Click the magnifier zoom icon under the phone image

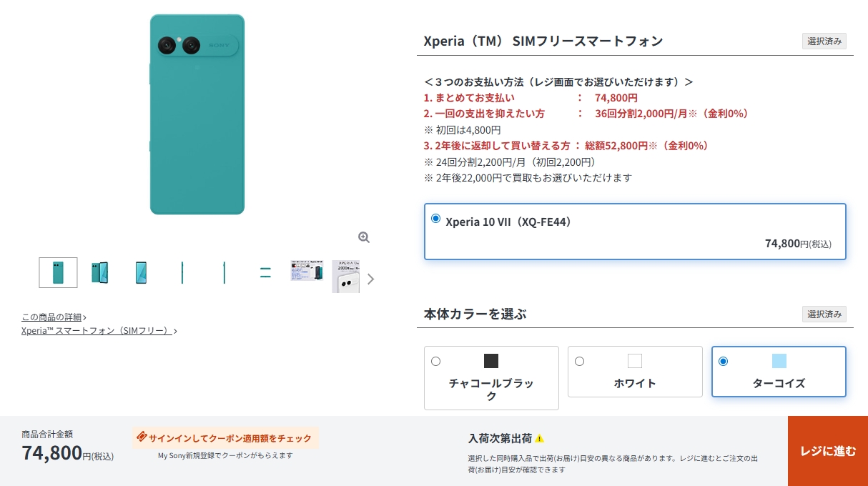pos(364,237)
